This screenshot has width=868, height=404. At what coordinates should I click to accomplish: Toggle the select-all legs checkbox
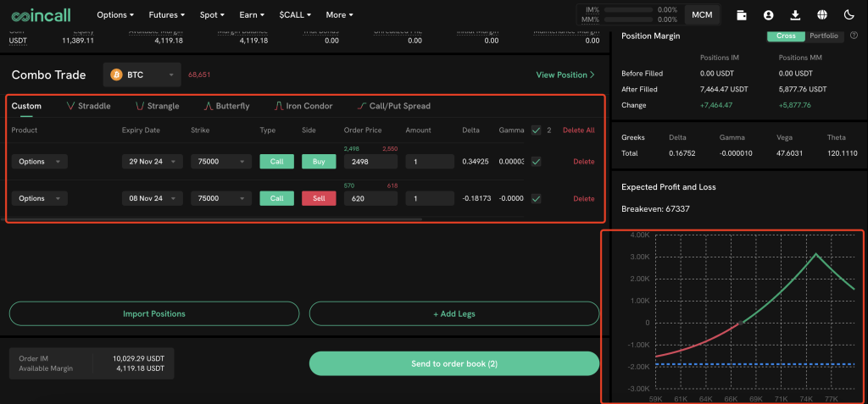click(x=535, y=130)
